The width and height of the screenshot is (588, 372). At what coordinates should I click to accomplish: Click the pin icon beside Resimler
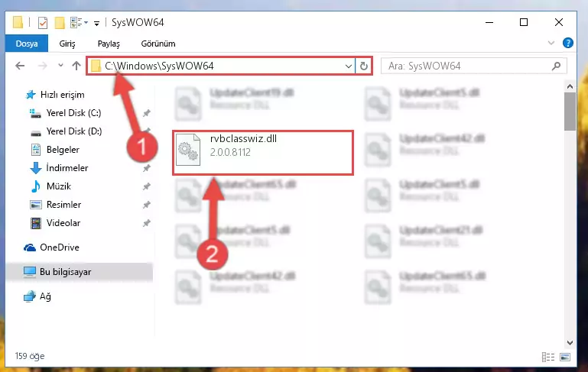coord(147,205)
